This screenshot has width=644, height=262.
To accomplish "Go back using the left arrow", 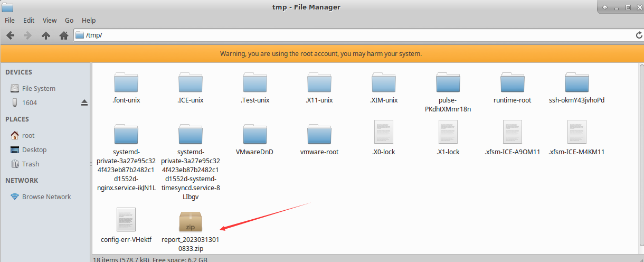I will [10, 35].
